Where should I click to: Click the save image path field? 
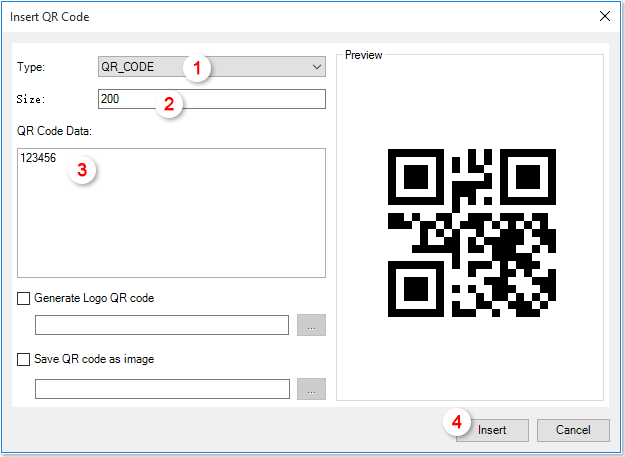click(162, 389)
